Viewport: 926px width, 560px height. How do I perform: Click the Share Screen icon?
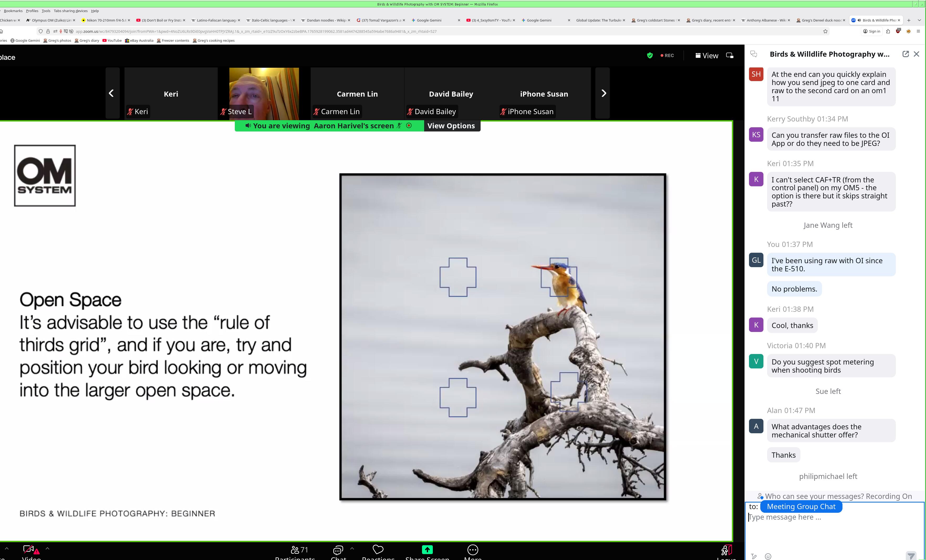[427, 550]
